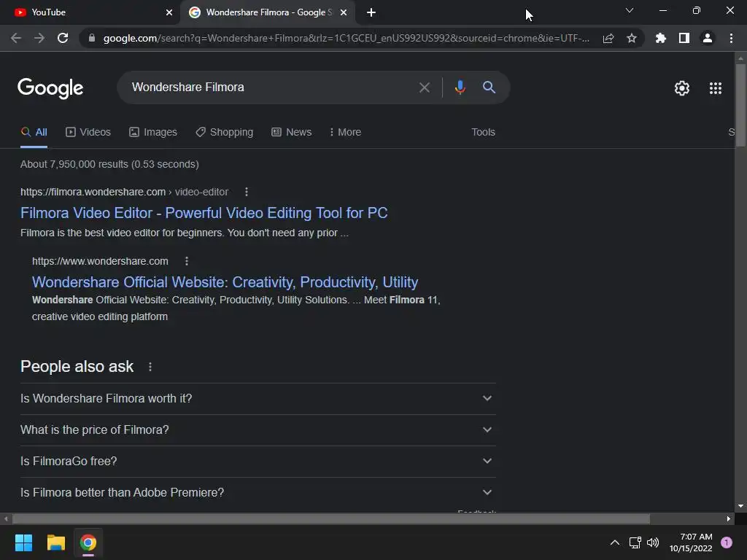View site information via the lock icon
747x560 pixels.
(92, 38)
